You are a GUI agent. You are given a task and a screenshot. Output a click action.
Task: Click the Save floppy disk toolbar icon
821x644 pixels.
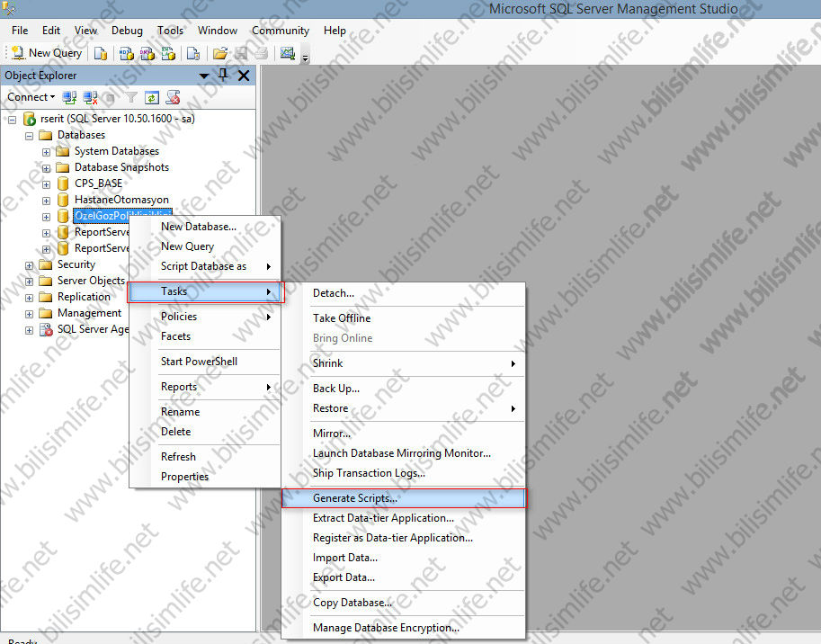coord(241,53)
